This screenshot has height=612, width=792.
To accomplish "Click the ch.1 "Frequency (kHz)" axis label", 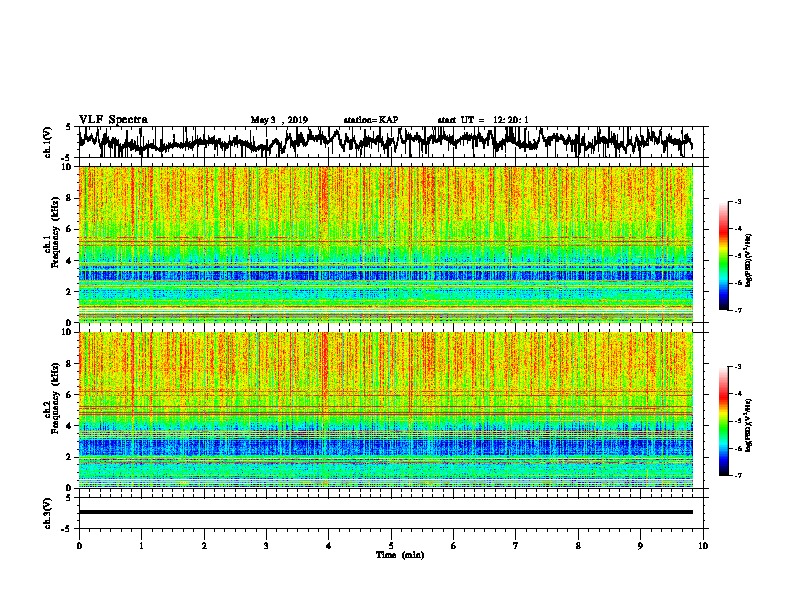I will (x=55, y=232).
